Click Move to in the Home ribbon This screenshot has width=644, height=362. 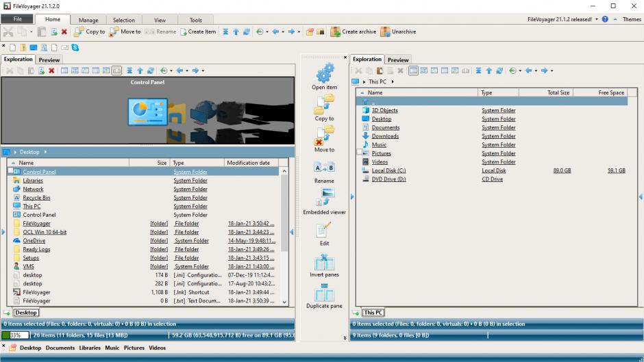coord(125,31)
